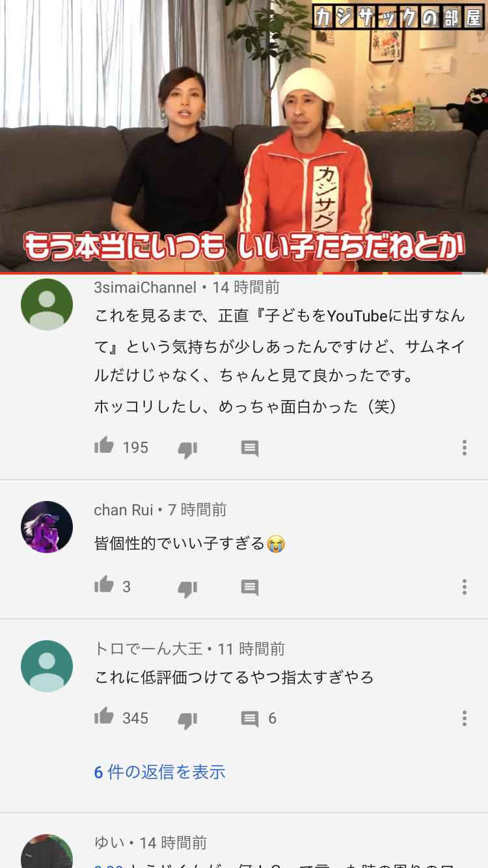The width and height of the screenshot is (488, 868).
Task: Dislike the トロでーん大王 comment
Action: (187, 720)
